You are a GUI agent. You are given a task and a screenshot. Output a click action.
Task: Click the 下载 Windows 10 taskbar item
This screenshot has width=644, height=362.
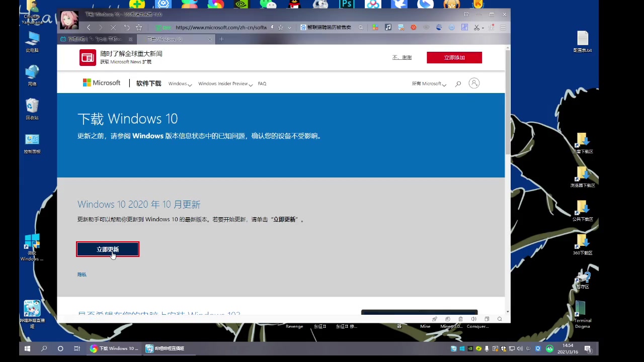point(114,348)
